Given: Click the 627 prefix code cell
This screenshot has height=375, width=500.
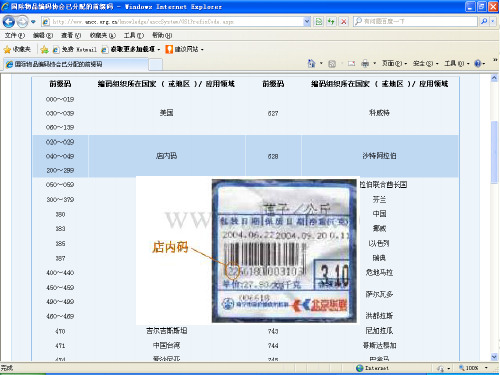Looking at the screenshot, I should coord(273,113).
